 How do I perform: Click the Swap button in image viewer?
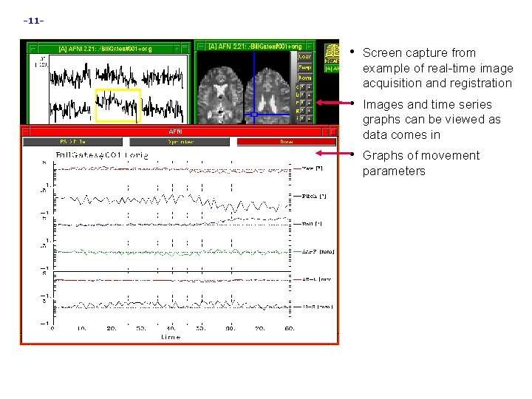[x=304, y=67]
